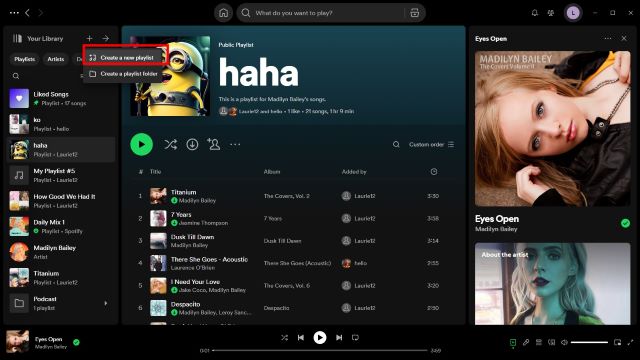Skip to previous track
This screenshot has height=360, width=640.
point(301,338)
